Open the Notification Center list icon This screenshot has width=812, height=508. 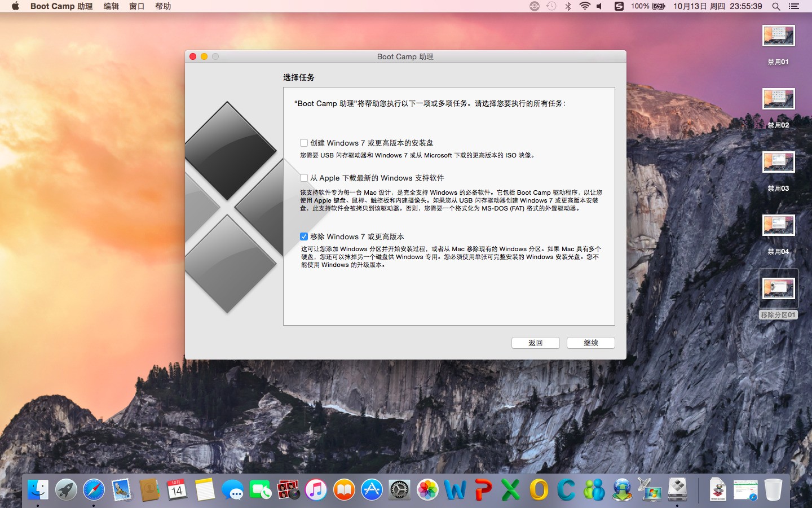coord(794,6)
